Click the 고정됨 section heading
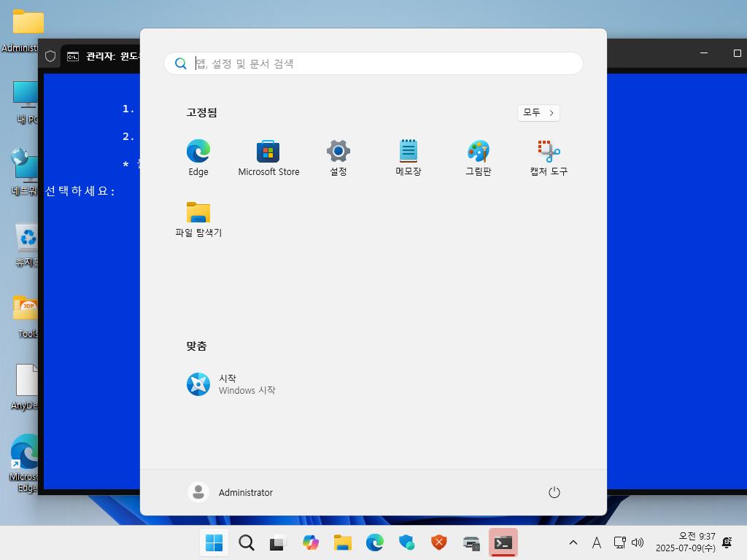This screenshot has height=560, width=747. tap(201, 112)
